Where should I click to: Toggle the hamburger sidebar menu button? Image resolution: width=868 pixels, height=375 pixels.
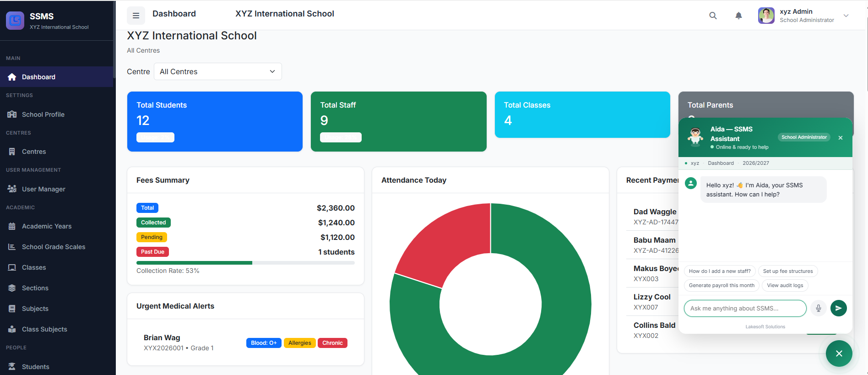coord(136,16)
